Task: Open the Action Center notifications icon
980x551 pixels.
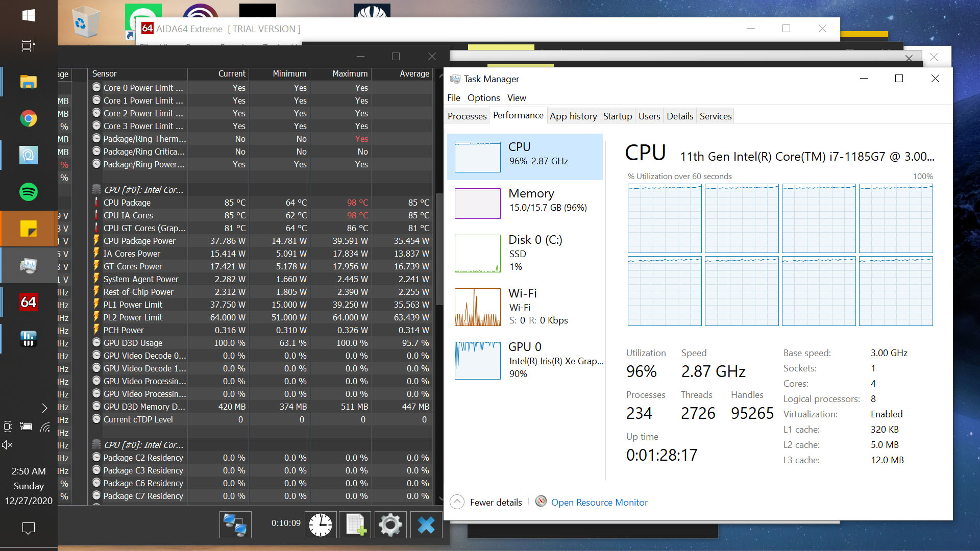Action: coord(29,528)
